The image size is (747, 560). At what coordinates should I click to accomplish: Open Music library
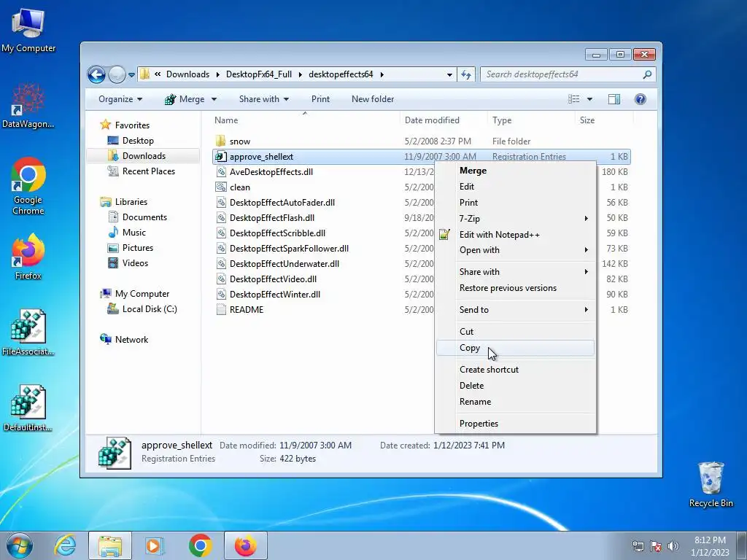[134, 233]
